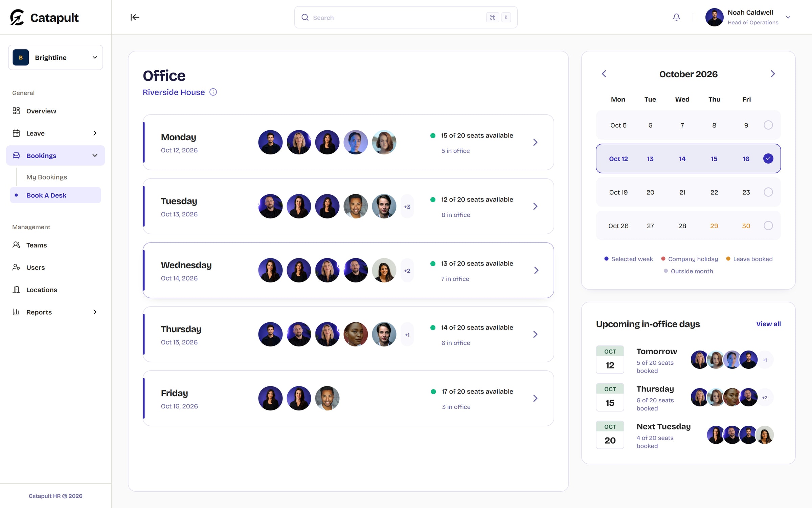Open Thursday Oct 15 booking details arrow
The image size is (812, 508).
tap(535, 334)
